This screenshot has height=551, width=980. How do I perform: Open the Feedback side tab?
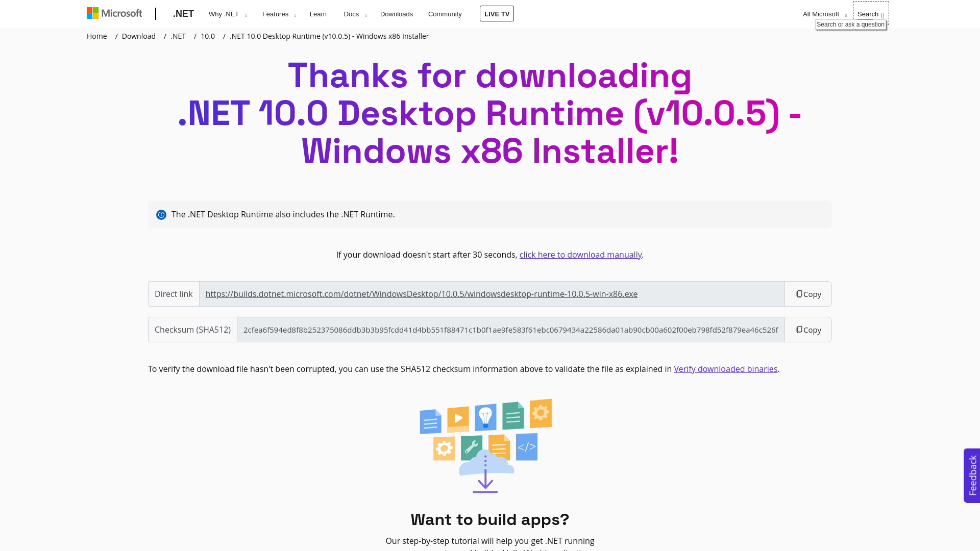click(972, 475)
